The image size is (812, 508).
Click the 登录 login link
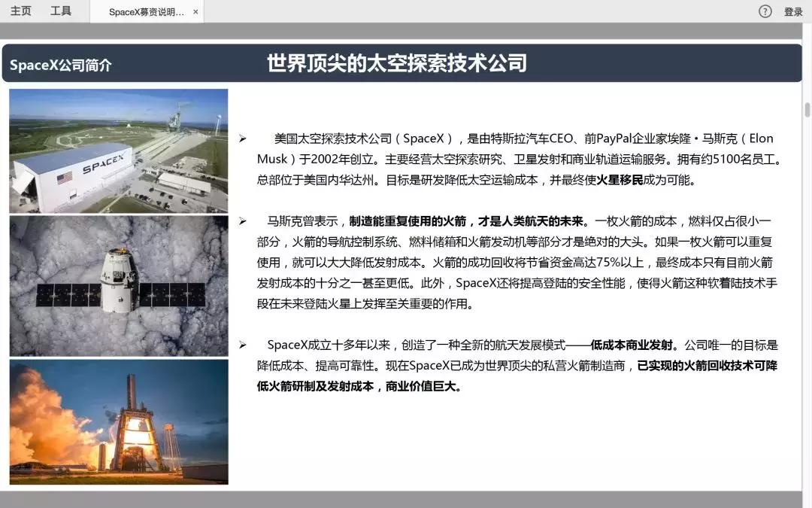(x=795, y=11)
